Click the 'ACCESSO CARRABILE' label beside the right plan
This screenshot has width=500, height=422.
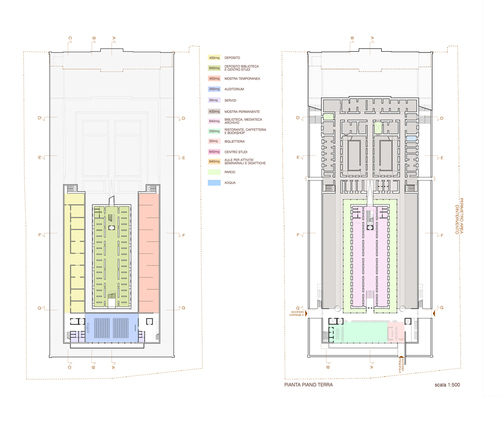point(296,313)
